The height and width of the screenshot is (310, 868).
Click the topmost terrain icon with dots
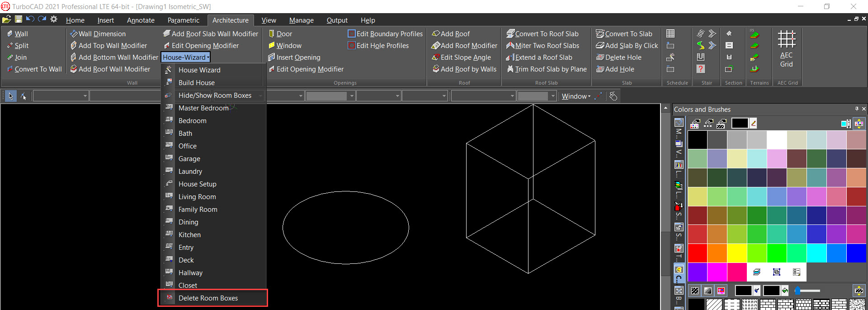pyautogui.click(x=754, y=33)
